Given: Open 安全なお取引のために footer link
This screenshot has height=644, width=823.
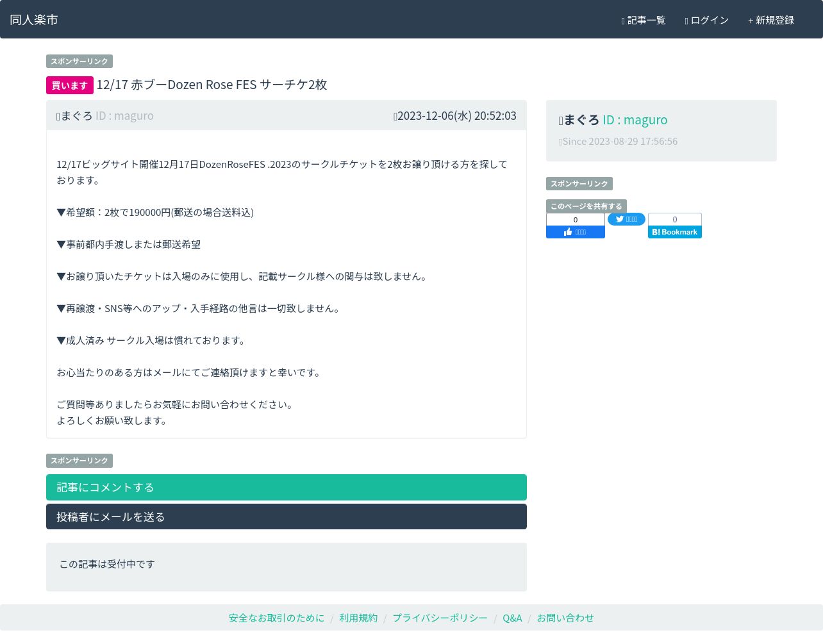Looking at the screenshot, I should tap(276, 618).
